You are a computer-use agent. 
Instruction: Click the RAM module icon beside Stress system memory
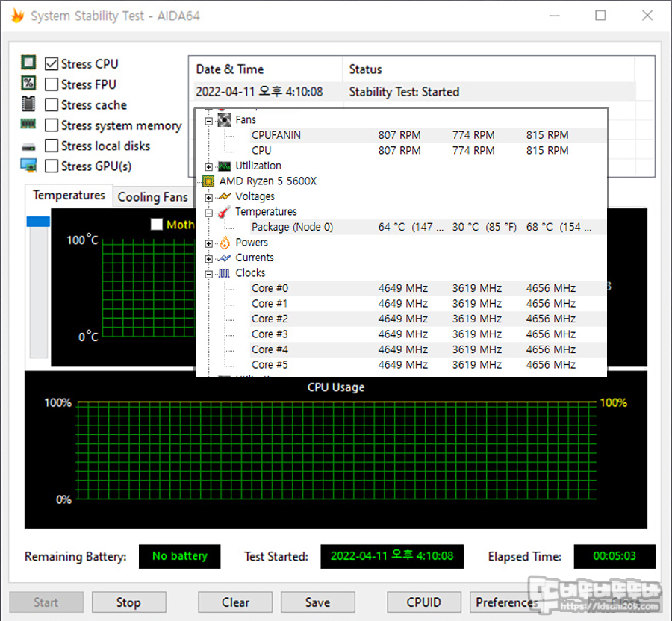tap(28, 124)
